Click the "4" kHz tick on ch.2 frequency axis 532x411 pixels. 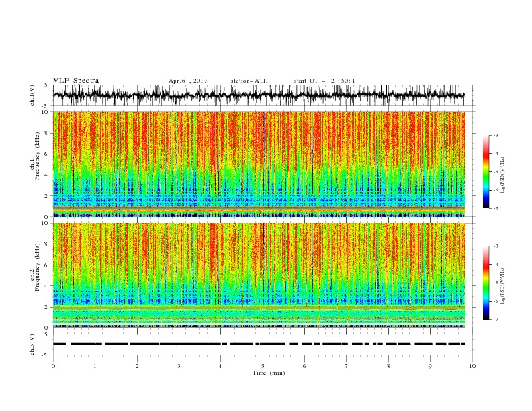(47, 286)
